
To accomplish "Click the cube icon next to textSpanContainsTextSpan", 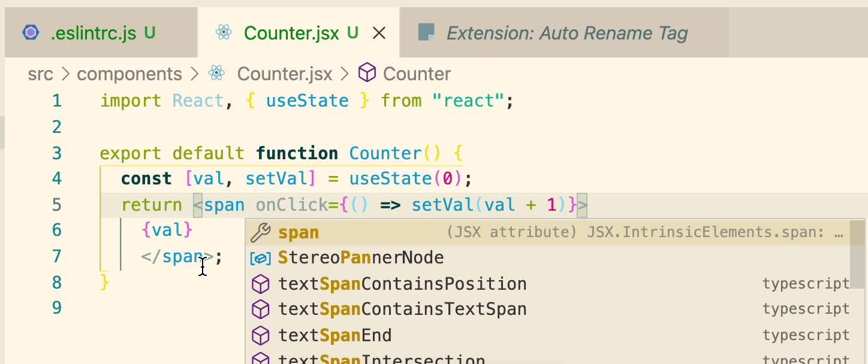I will [x=261, y=309].
